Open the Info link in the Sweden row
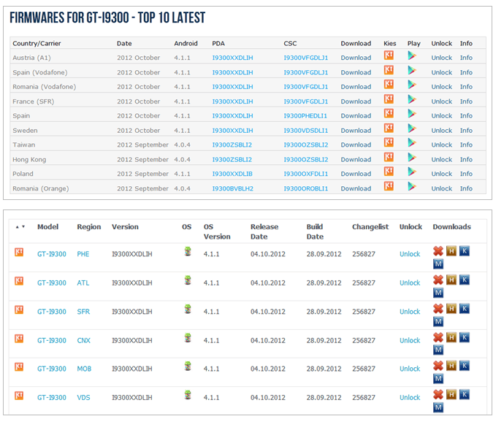Screen dimensions: 504x427 coord(466,131)
